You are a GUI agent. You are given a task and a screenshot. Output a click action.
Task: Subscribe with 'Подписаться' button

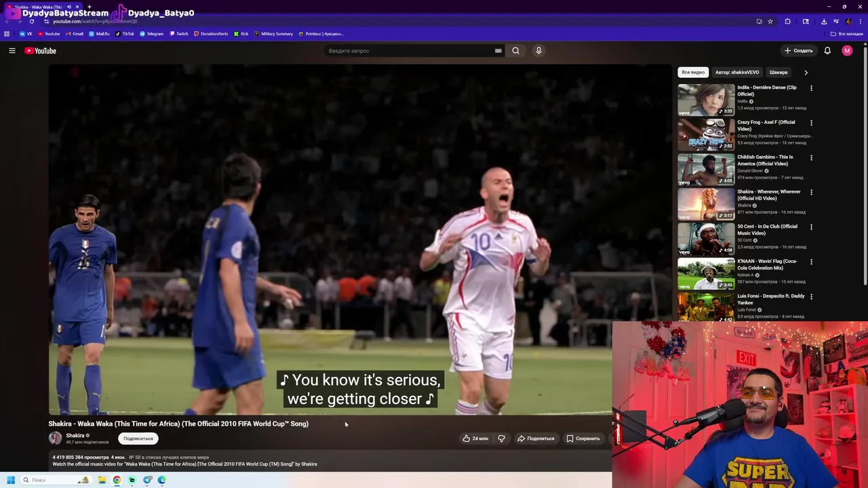click(x=138, y=439)
